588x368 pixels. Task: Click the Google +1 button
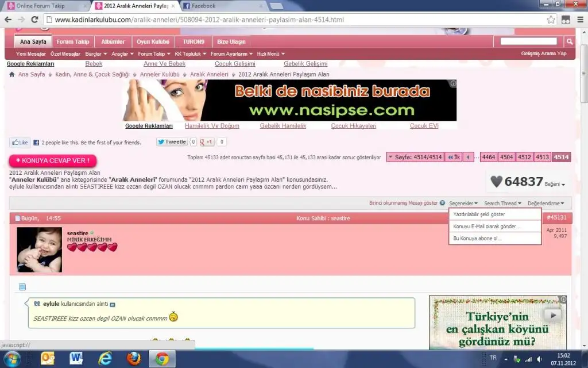[207, 142]
